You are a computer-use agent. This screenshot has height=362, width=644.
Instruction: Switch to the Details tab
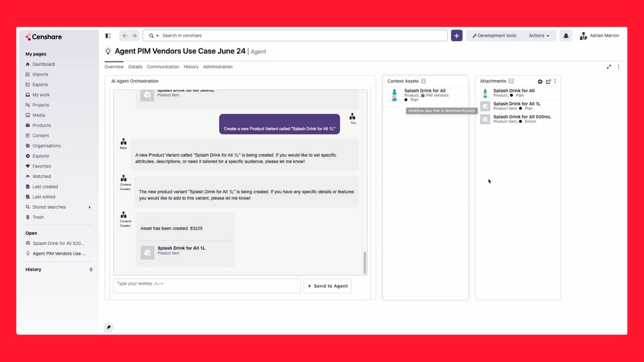coord(135,67)
